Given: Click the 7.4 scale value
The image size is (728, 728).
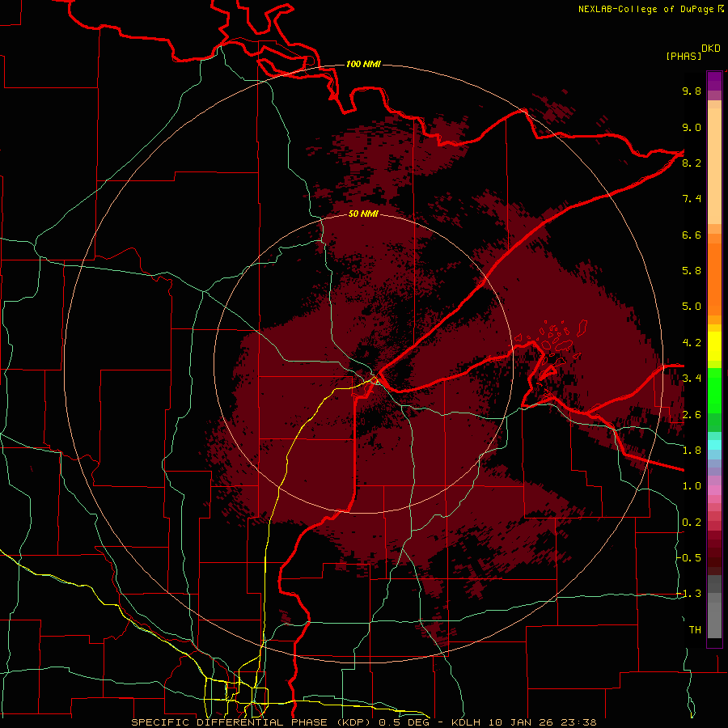Looking at the screenshot, I should pos(692,199).
